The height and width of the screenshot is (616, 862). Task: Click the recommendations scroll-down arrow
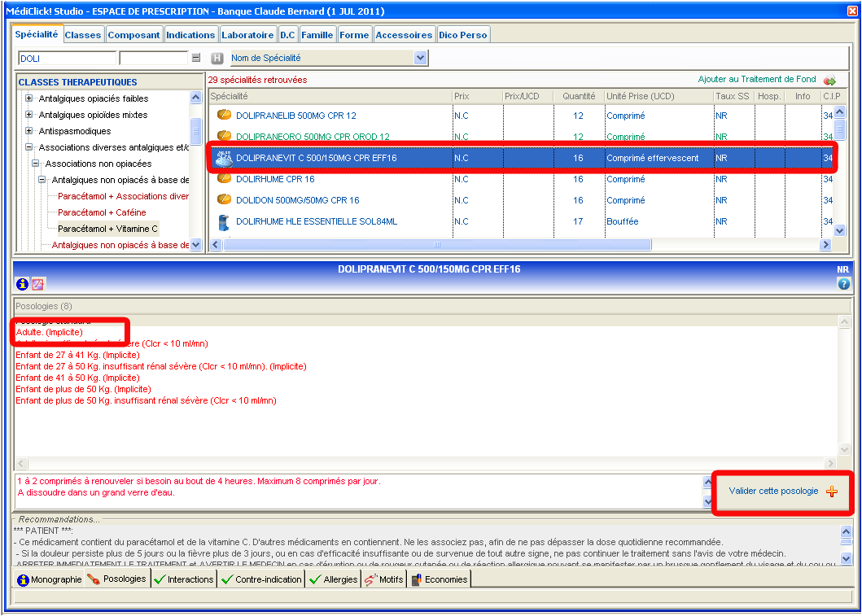846,559
